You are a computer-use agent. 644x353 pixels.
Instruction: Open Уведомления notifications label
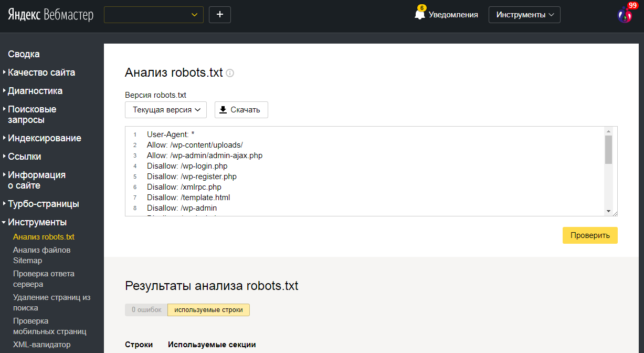(x=453, y=15)
